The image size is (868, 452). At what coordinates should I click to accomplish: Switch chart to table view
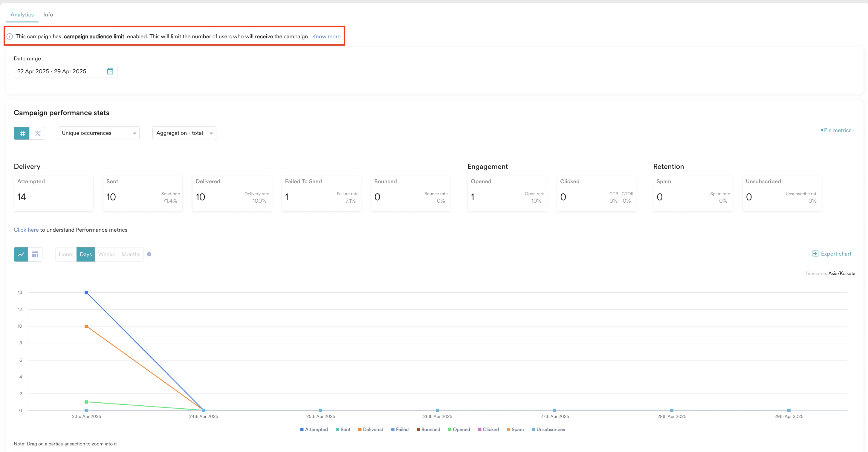(x=35, y=254)
